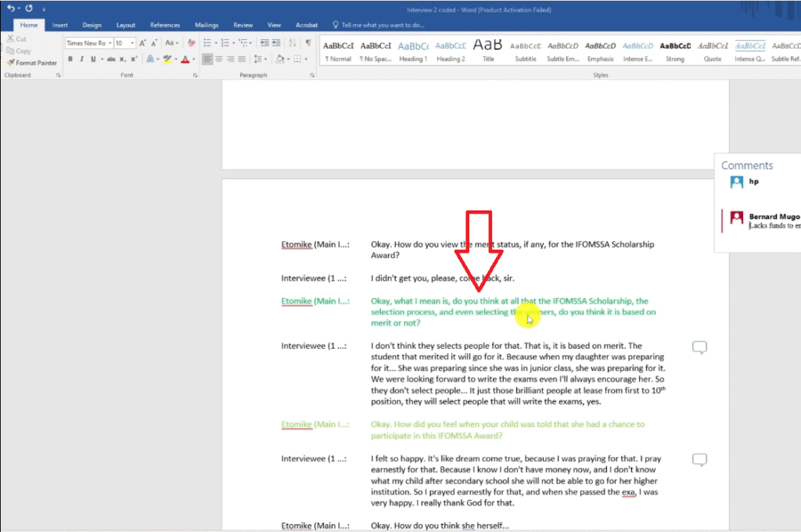Toggle Bold formatting
801x532 pixels.
pyautogui.click(x=70, y=59)
